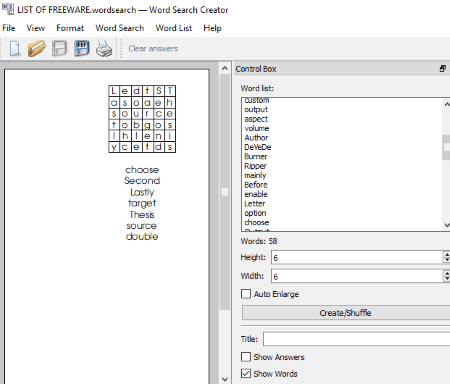Click the Word Search Creator app icon

tap(7, 9)
